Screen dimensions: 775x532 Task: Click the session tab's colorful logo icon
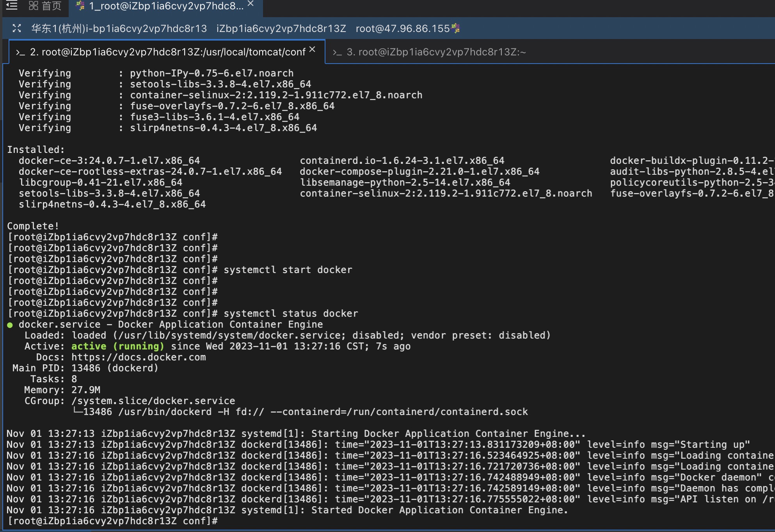pyautogui.click(x=80, y=5)
